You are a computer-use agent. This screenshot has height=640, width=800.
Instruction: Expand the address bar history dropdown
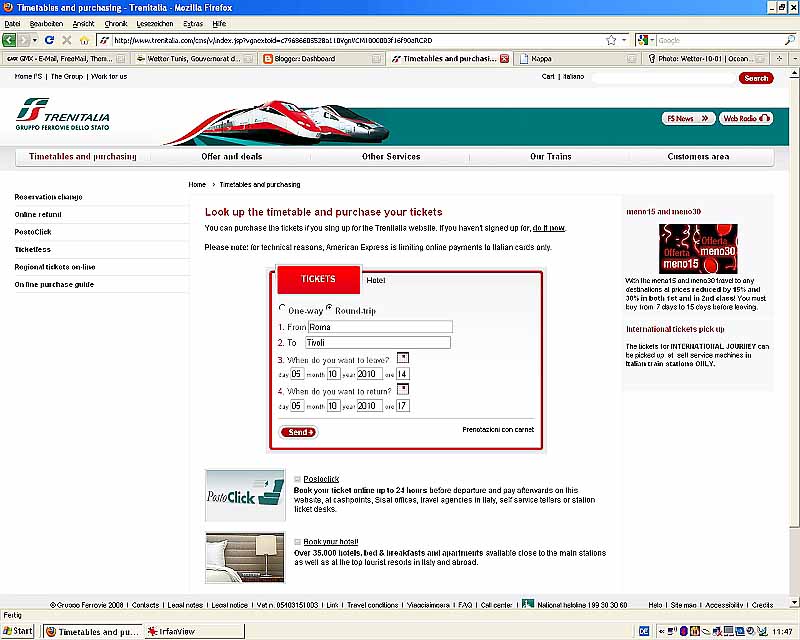623,40
